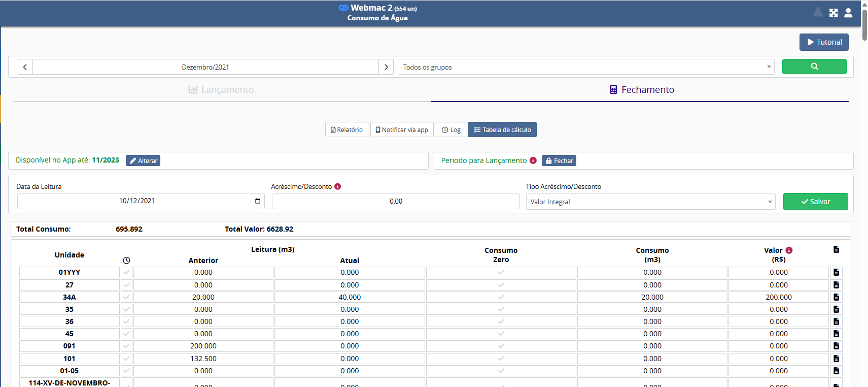Click clock icon in Unidade header
Image resolution: width=868 pixels, height=387 pixels.
pyautogui.click(x=126, y=261)
